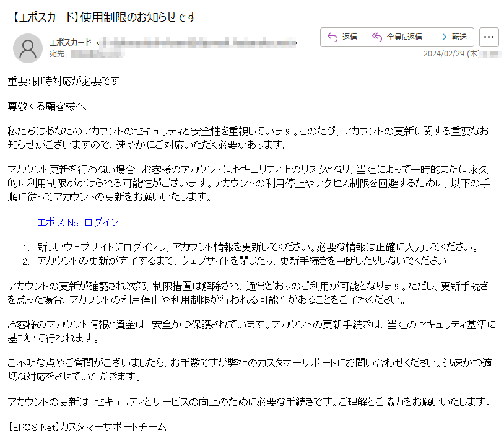Click the greeting 尊敬する顧客様へ
504x443 pixels.
(x=48, y=106)
